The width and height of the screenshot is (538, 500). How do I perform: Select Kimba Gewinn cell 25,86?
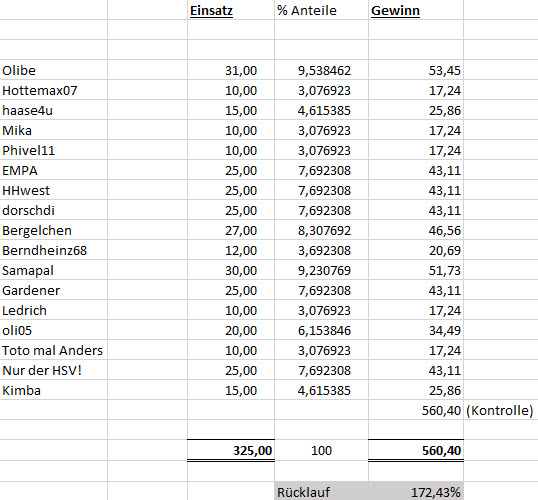point(416,390)
